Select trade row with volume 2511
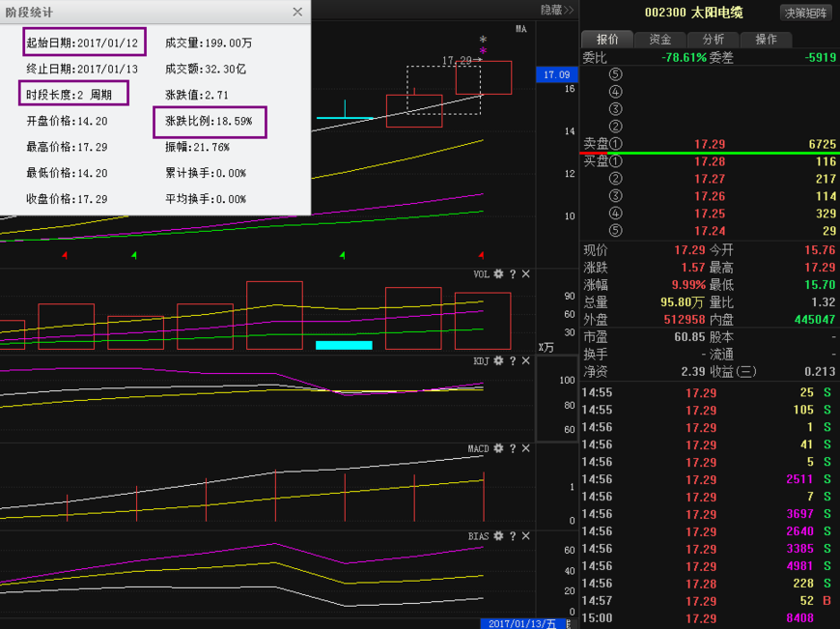 (709, 479)
